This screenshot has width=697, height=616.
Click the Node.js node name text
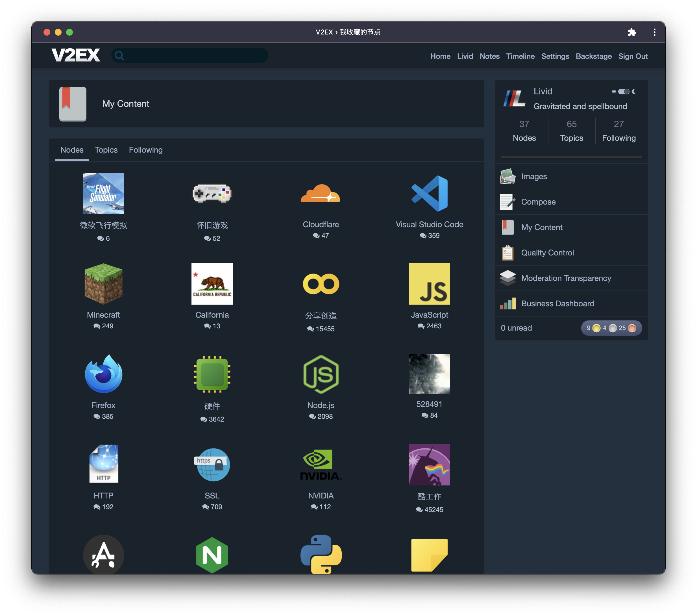(321, 405)
